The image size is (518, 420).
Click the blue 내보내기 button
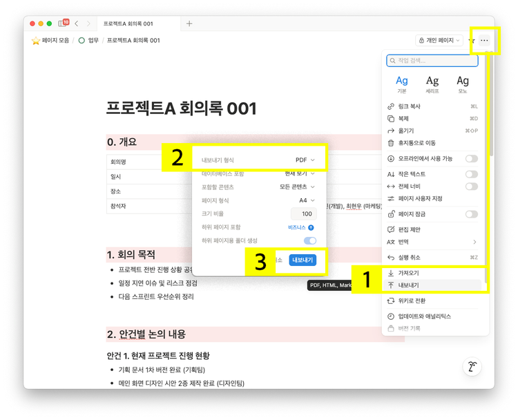303,260
